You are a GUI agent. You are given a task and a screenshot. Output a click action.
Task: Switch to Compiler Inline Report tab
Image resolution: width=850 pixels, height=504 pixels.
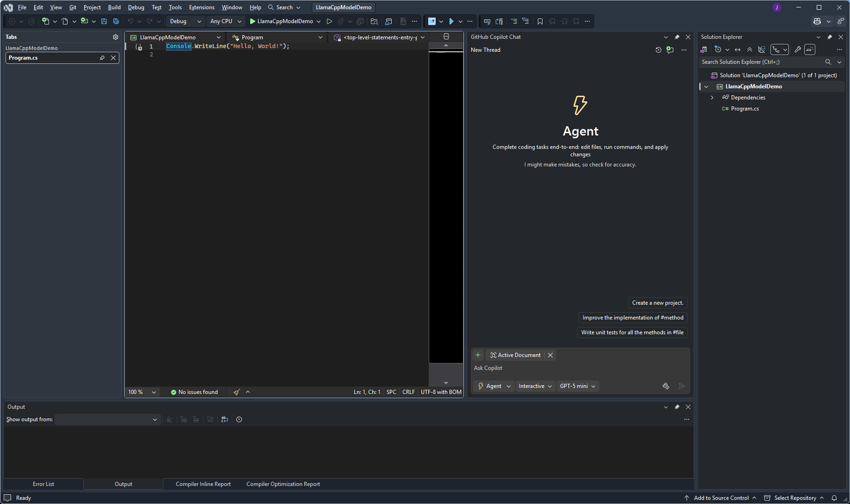pyautogui.click(x=203, y=484)
